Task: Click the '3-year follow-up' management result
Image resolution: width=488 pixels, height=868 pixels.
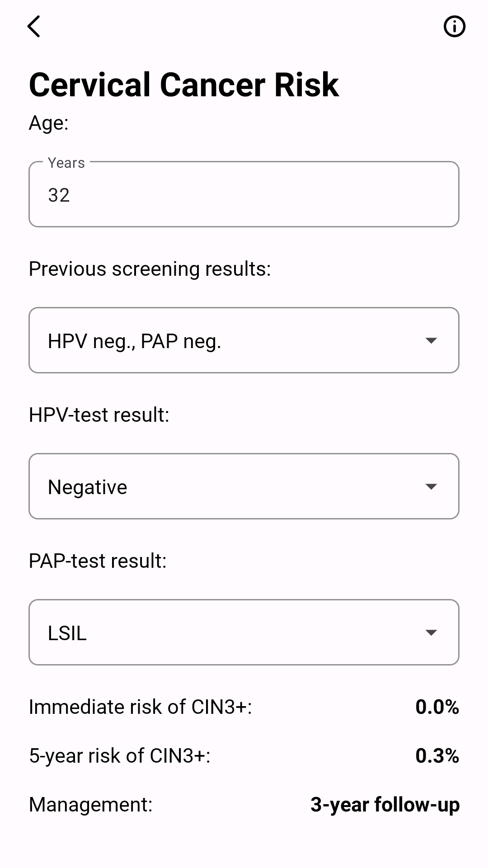Action: [x=385, y=805]
